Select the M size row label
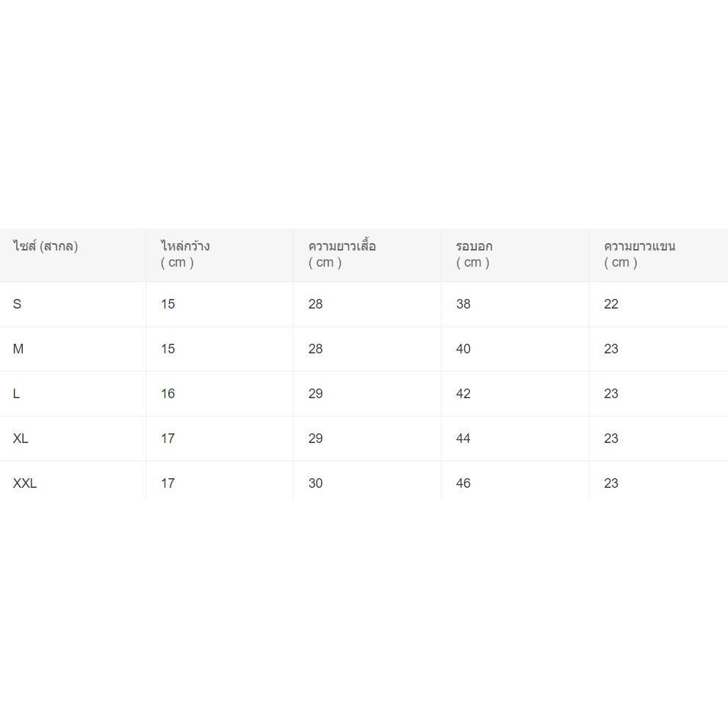 18,349
